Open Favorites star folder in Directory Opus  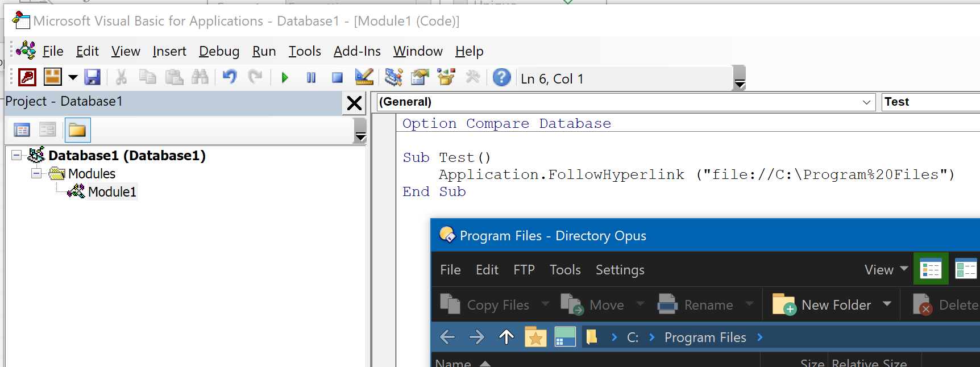point(535,337)
